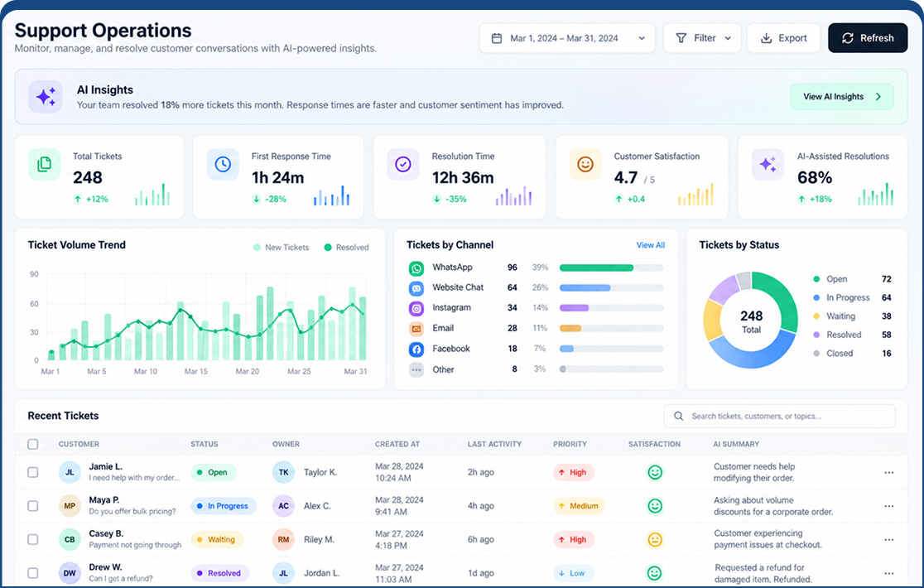Click the Website Chat channel icon
924x588 pixels.
coord(416,289)
